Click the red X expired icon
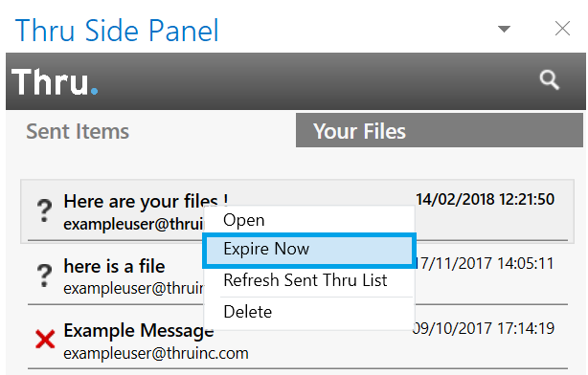Image resolution: width=588 pixels, height=375 pixels. (x=45, y=339)
